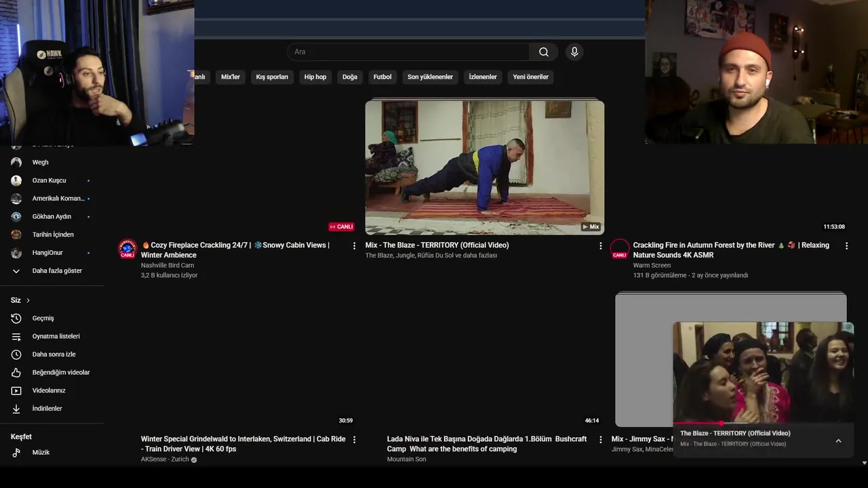Image resolution: width=868 pixels, height=488 pixels.
Task: Select the Hip hop filter chip
Action: coord(315,77)
